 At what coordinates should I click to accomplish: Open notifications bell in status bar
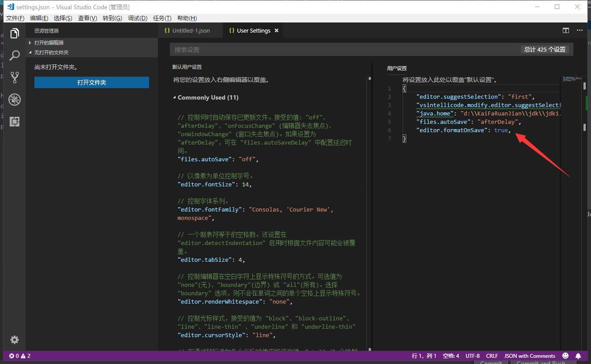click(578, 356)
